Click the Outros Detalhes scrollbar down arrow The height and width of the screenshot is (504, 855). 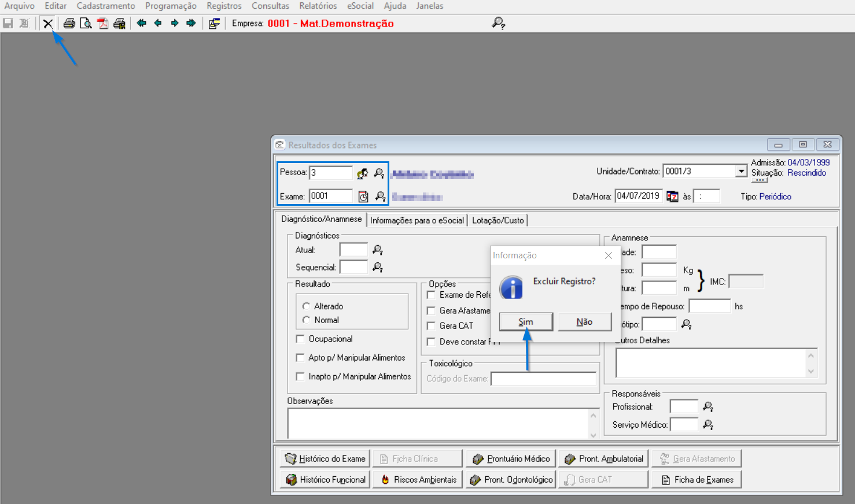[811, 372]
